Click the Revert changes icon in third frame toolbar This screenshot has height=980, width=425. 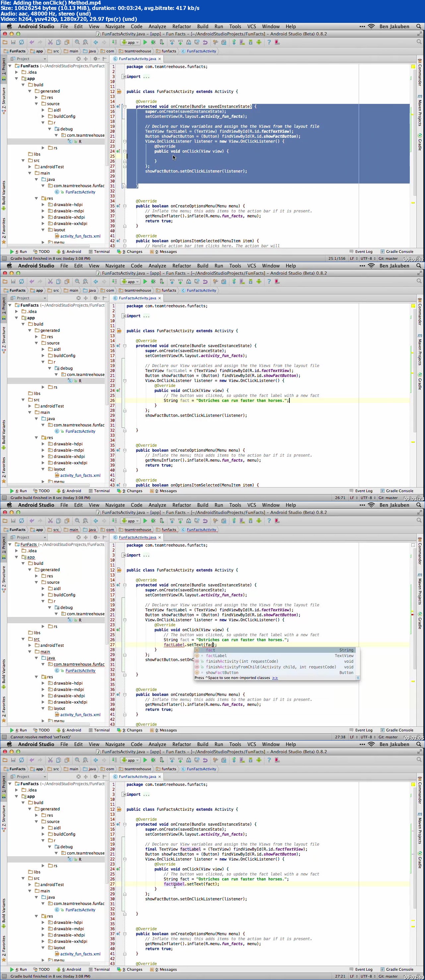click(x=205, y=521)
